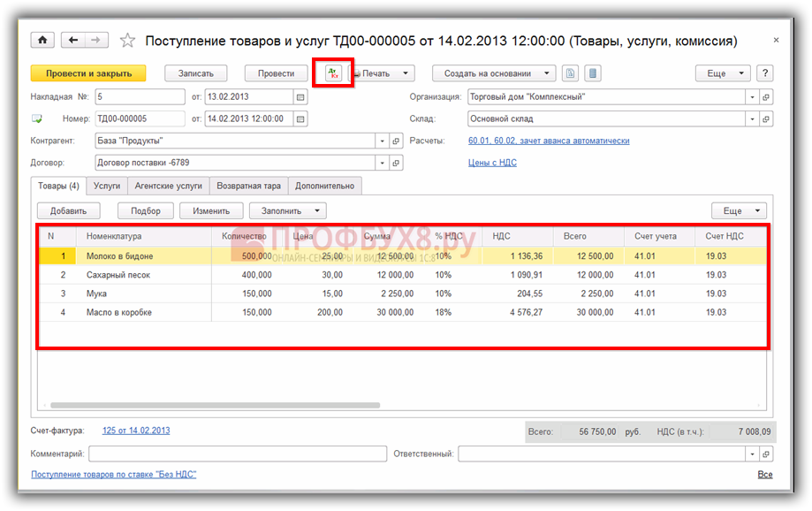Open the Возвратная тара tab
The width and height of the screenshot is (812, 511).
[x=249, y=186]
